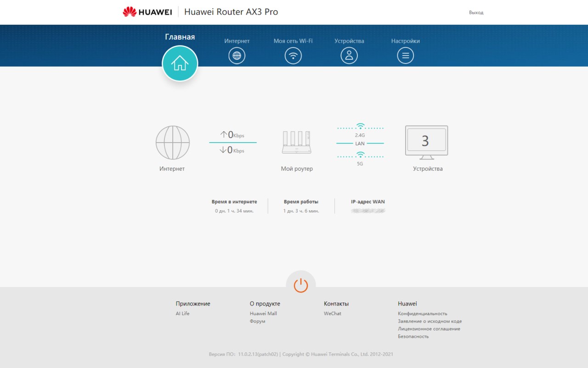The image size is (588, 368).
Task: Open the Форум link
Action: pos(257,321)
